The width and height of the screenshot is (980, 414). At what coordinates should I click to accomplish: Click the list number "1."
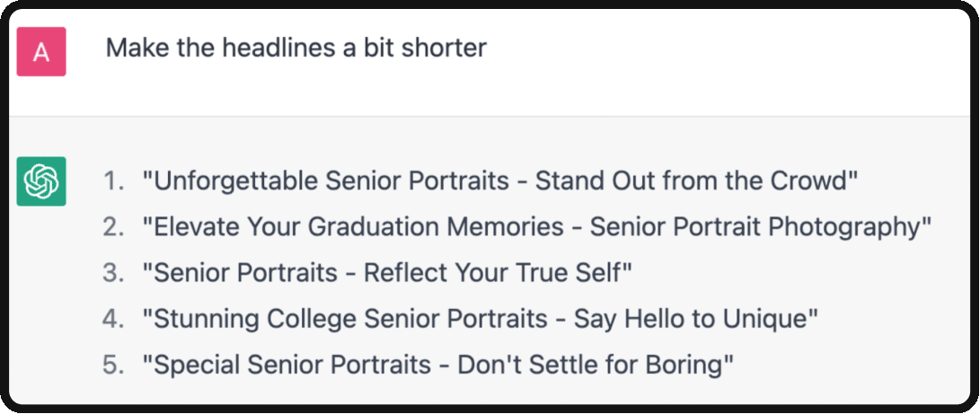click(x=114, y=181)
